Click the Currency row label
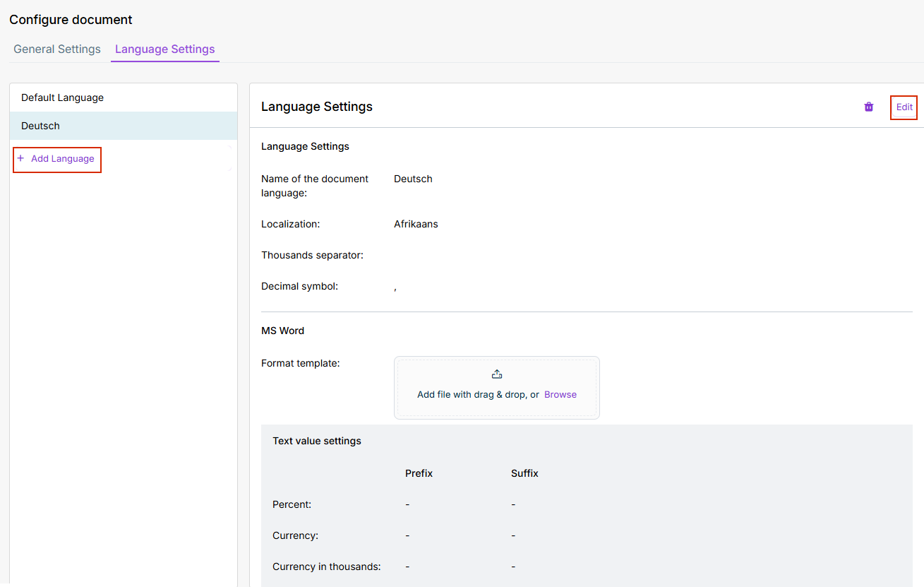Viewport: 924px width, 587px height. click(296, 535)
